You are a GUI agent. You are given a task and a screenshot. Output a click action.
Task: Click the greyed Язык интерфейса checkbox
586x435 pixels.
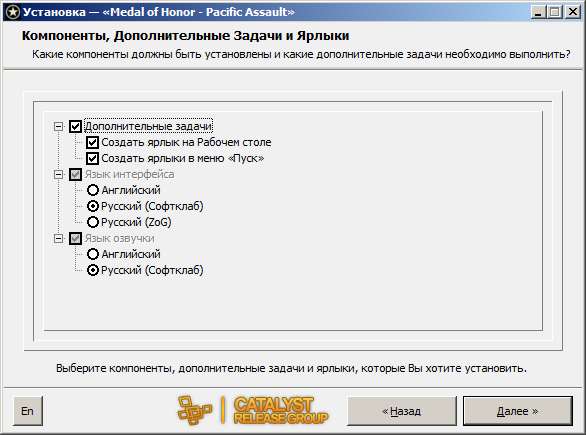pyautogui.click(x=75, y=175)
